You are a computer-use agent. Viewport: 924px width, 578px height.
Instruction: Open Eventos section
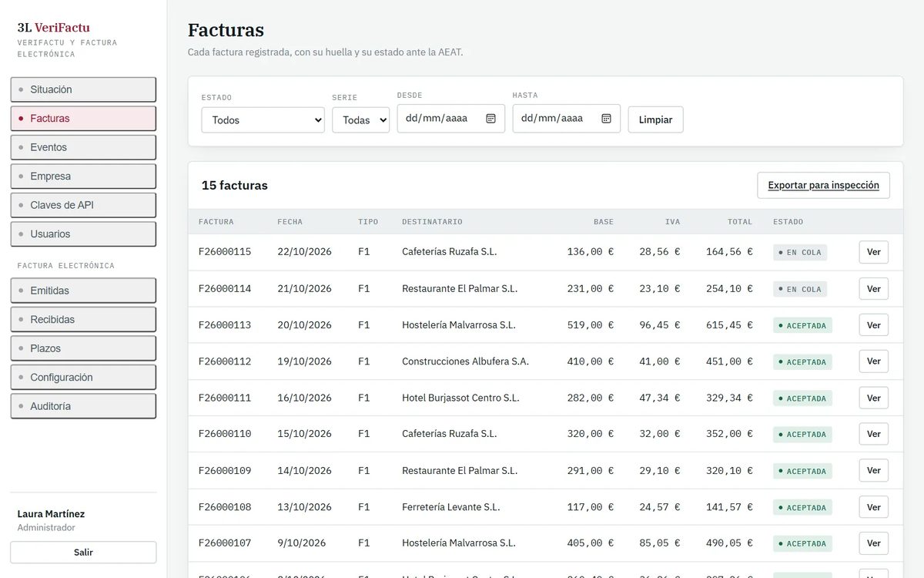coord(83,147)
